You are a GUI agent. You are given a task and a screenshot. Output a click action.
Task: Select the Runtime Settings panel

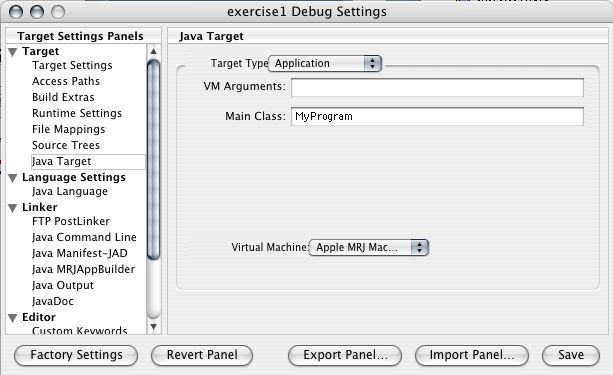pos(77,113)
